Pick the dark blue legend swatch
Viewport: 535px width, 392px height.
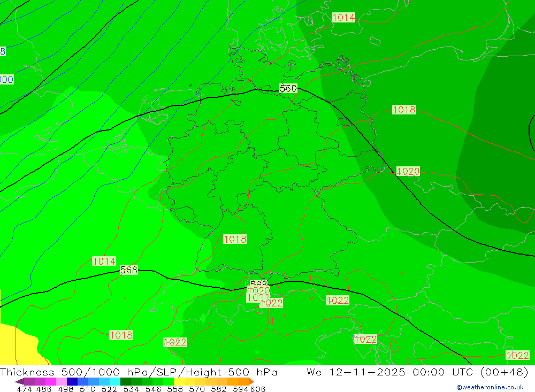(x=71, y=381)
